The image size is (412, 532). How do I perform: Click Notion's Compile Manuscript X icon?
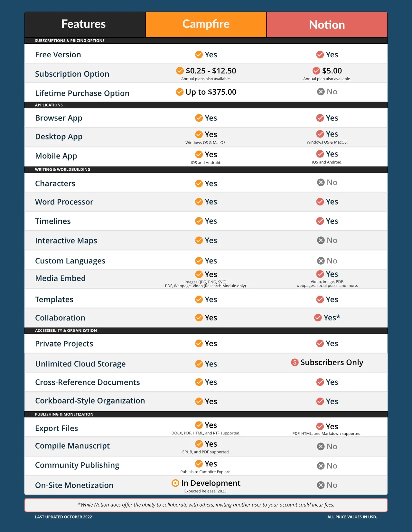click(321, 447)
